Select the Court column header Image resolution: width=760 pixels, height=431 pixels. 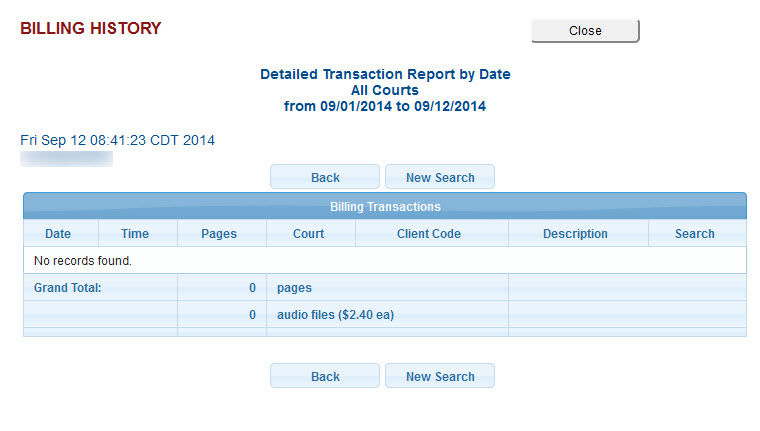[x=308, y=234]
